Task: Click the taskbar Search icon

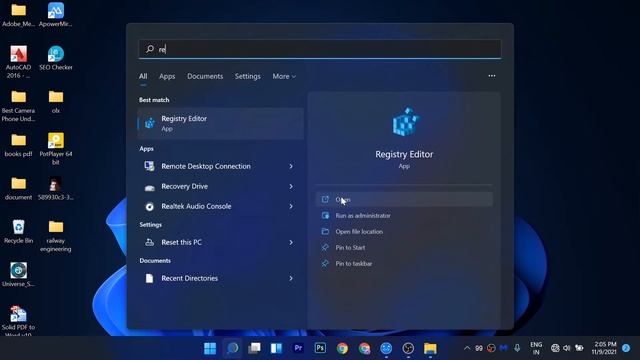Action: click(232, 348)
